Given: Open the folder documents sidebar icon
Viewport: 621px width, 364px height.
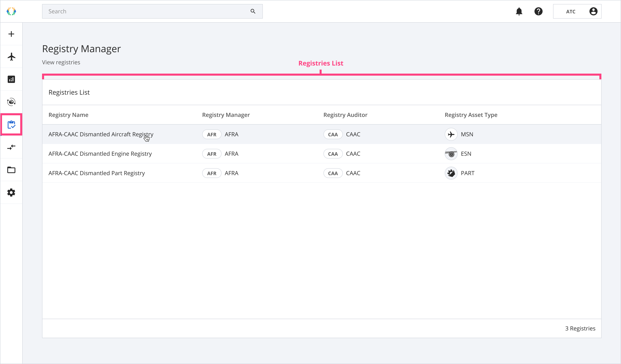Looking at the screenshot, I should pos(11,170).
